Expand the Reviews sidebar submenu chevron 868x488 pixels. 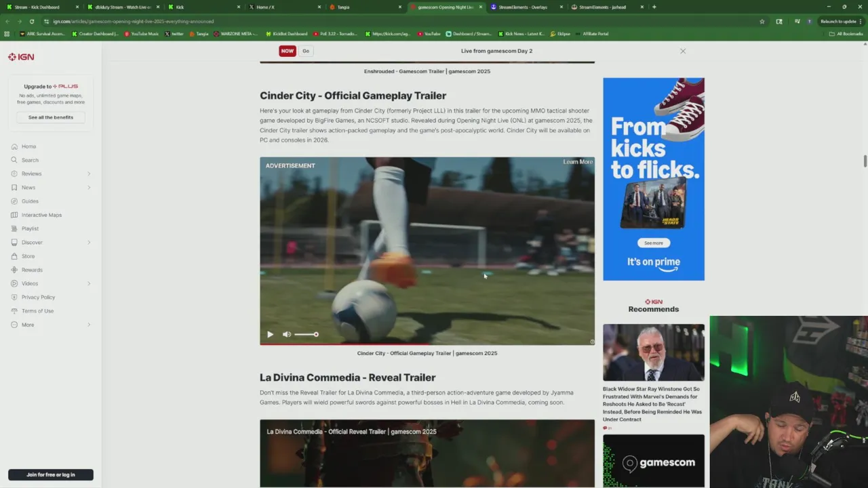(89, 174)
